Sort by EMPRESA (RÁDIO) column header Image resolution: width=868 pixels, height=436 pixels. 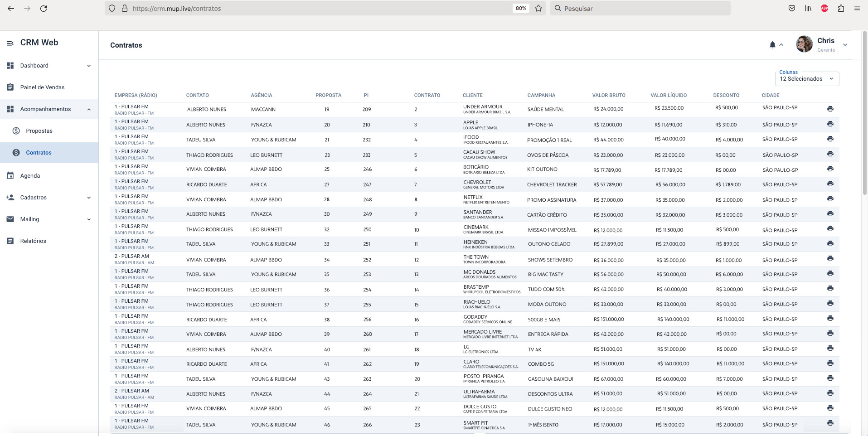(136, 95)
